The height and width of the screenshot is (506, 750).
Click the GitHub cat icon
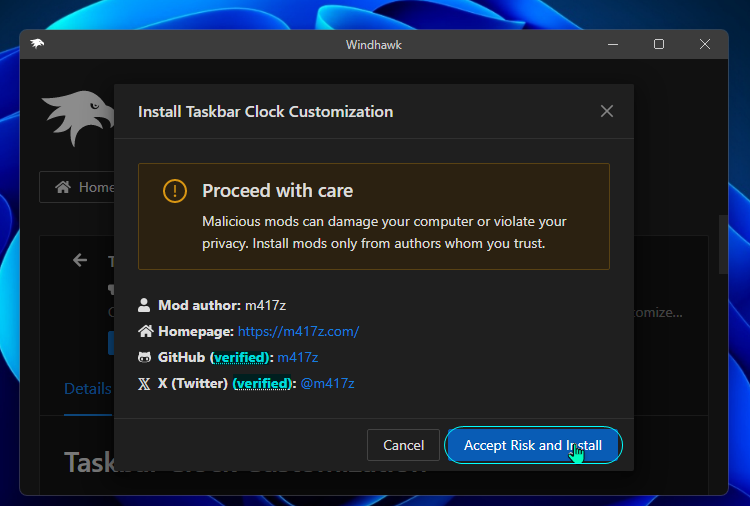144,357
